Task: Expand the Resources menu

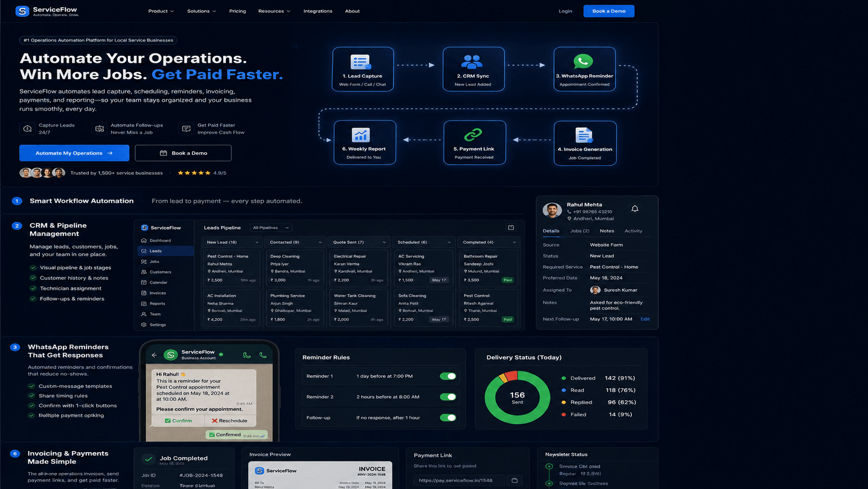Action: coord(274,11)
